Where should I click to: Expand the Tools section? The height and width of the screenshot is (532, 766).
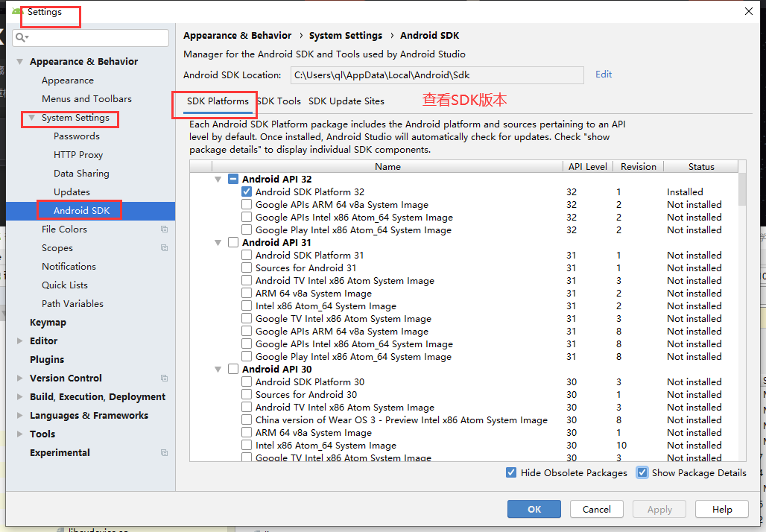19,434
